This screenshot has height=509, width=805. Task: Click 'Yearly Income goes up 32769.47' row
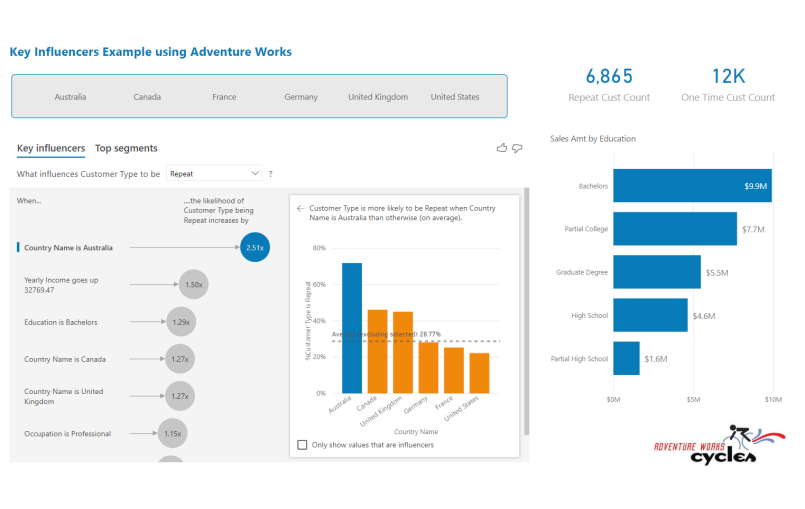[61, 285]
